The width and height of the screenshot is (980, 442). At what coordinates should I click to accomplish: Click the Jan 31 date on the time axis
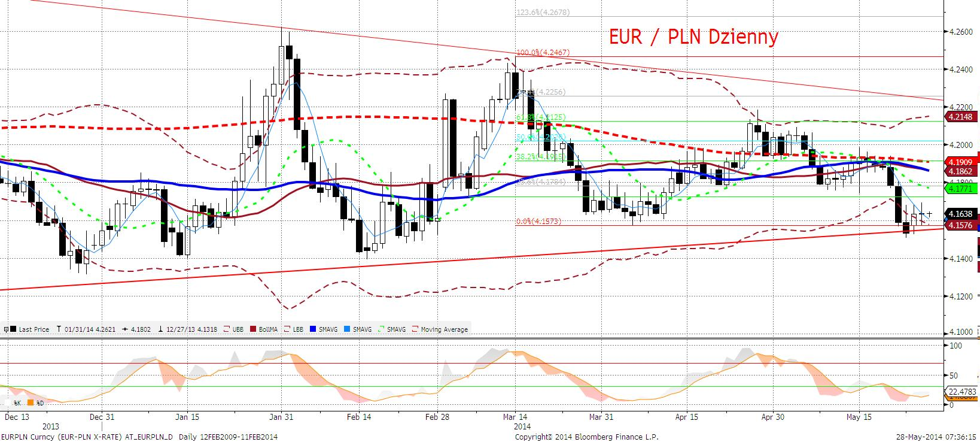coord(281,416)
